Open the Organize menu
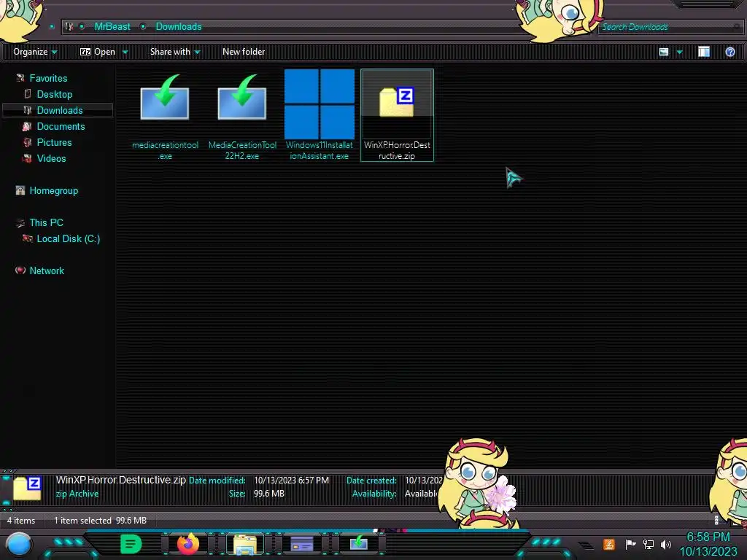 [x=35, y=52]
